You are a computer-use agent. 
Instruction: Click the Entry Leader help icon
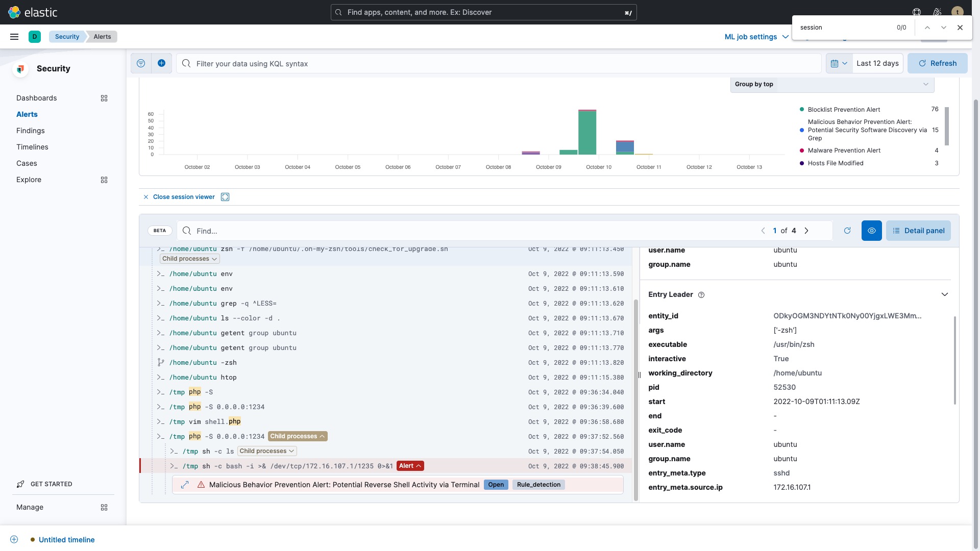(701, 295)
